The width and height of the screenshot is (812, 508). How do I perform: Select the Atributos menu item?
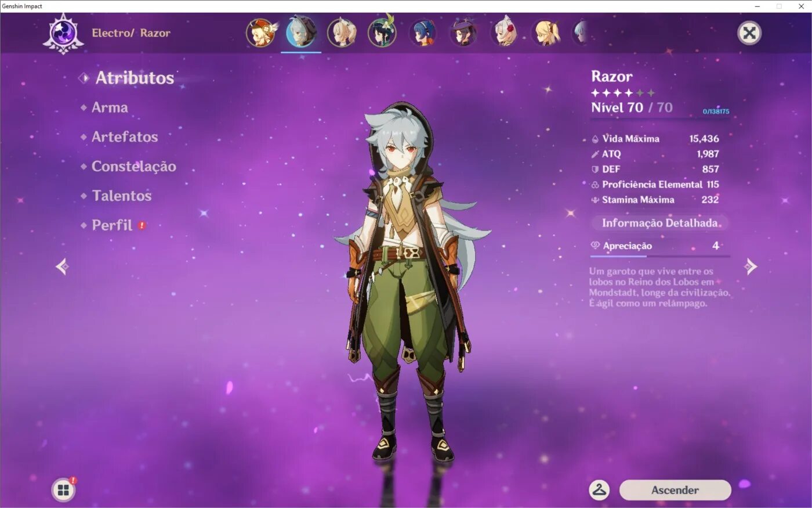135,78
